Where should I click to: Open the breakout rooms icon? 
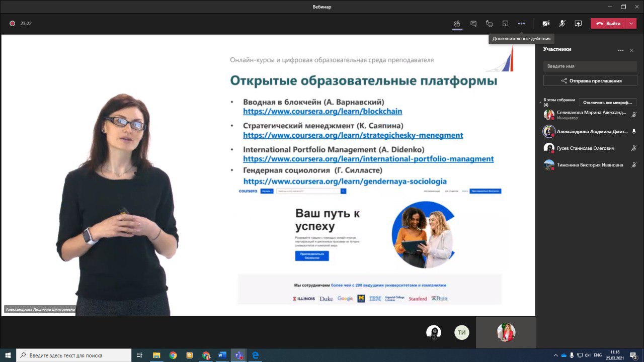[505, 24]
